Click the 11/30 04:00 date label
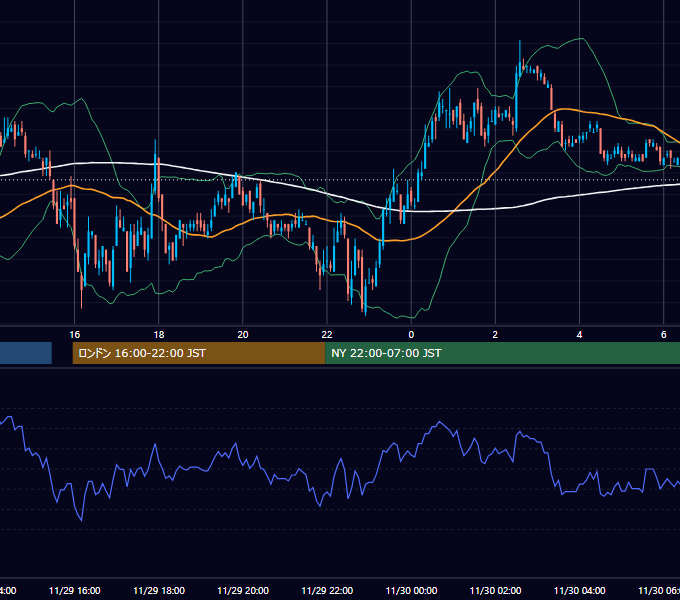 (579, 590)
